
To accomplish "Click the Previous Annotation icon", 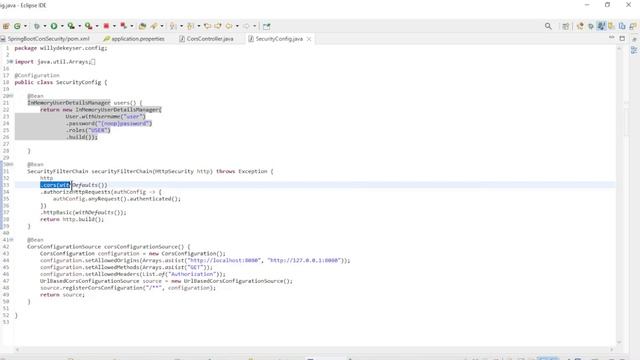I will (190, 26).
